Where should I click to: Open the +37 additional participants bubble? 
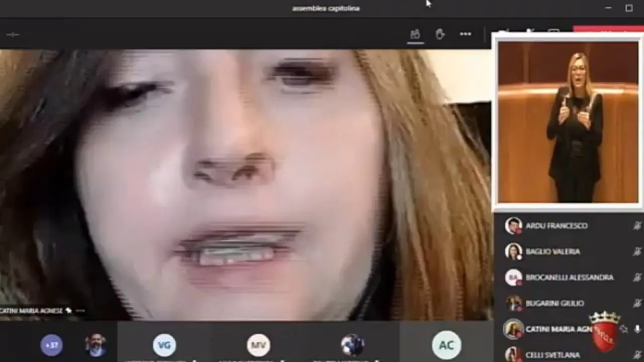[51, 345]
